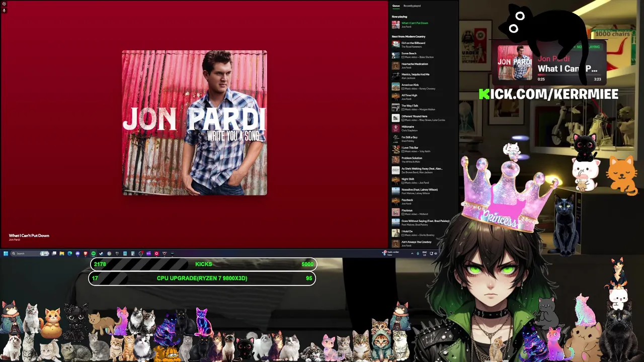Play Ain't Always The Cowboy

point(423,244)
